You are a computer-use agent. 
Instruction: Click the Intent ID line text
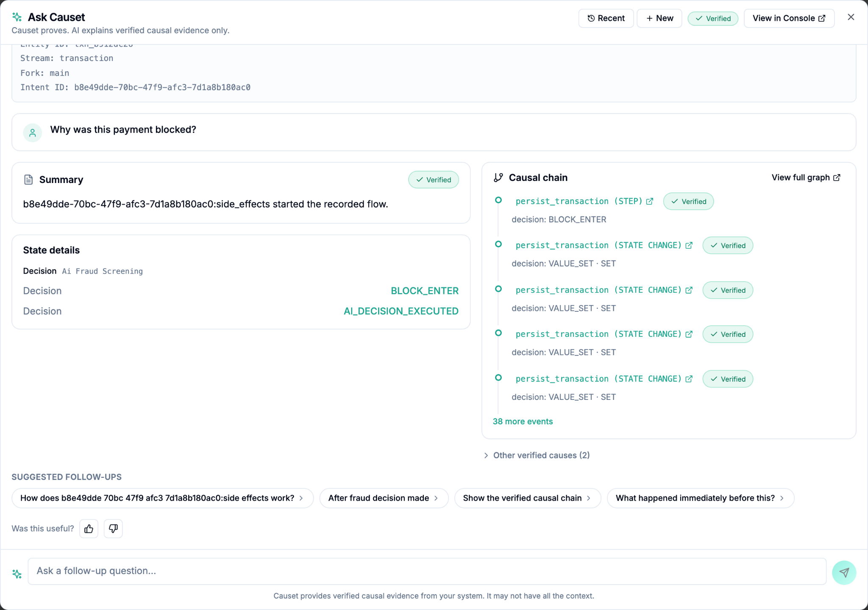(135, 87)
